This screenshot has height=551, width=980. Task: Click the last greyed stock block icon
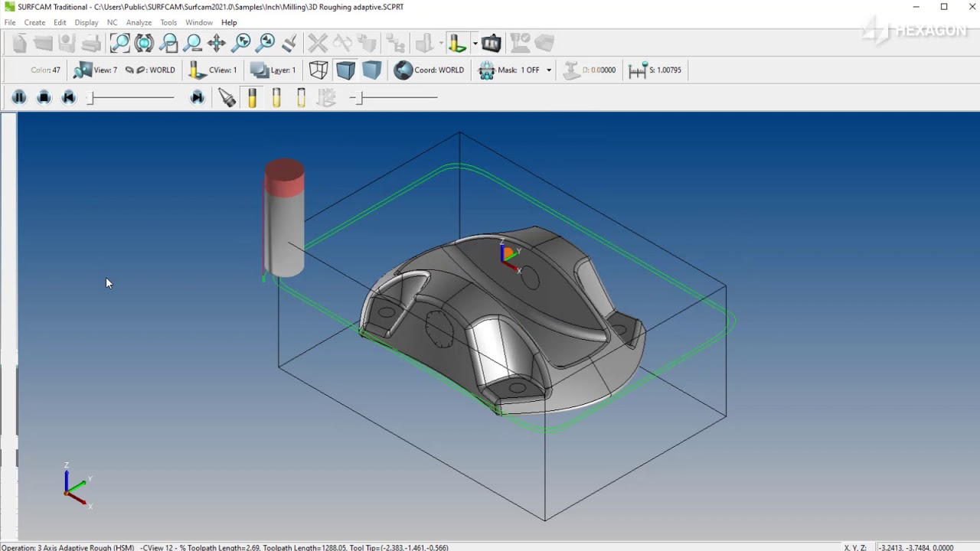[544, 44]
